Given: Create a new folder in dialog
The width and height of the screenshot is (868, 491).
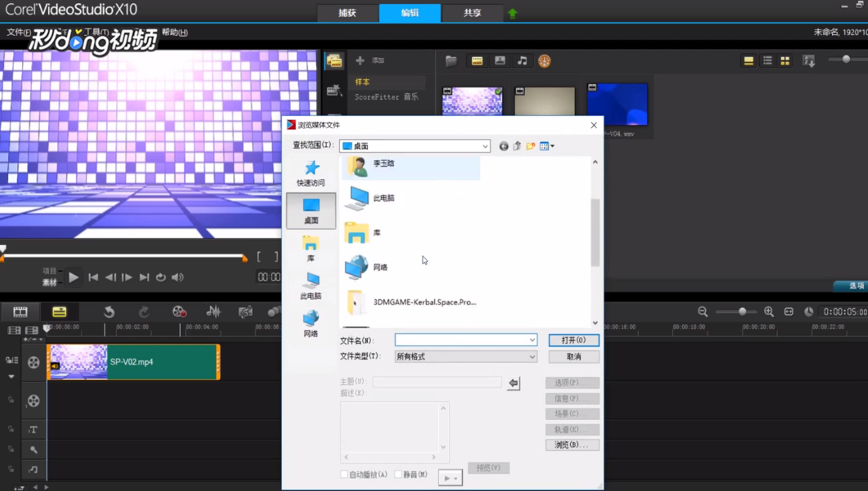Looking at the screenshot, I should coord(531,146).
